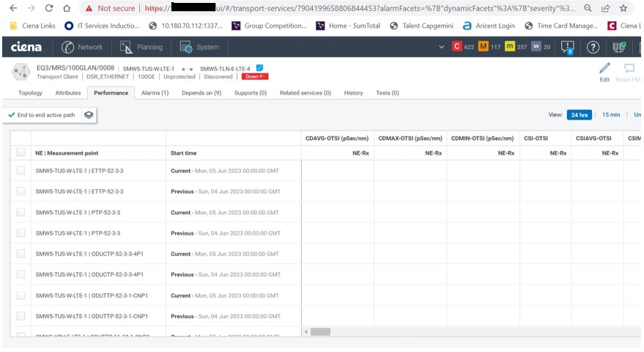This screenshot has height=352, width=644.
Task: Click the network servers status icon
Action: click(619, 47)
